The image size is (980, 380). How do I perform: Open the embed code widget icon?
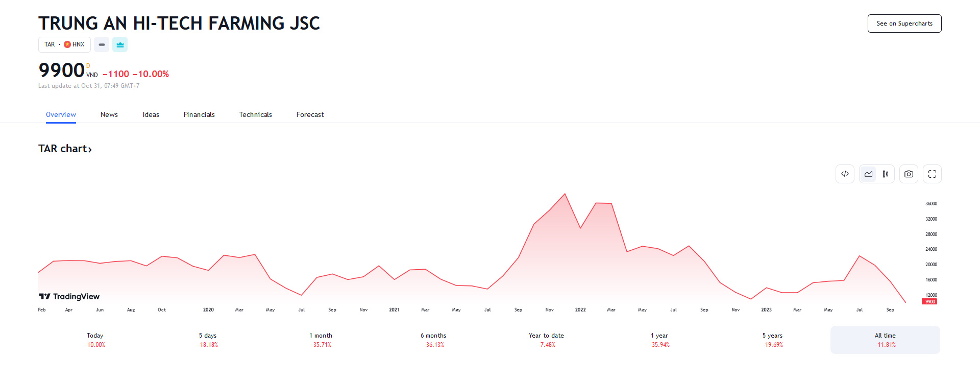click(845, 174)
